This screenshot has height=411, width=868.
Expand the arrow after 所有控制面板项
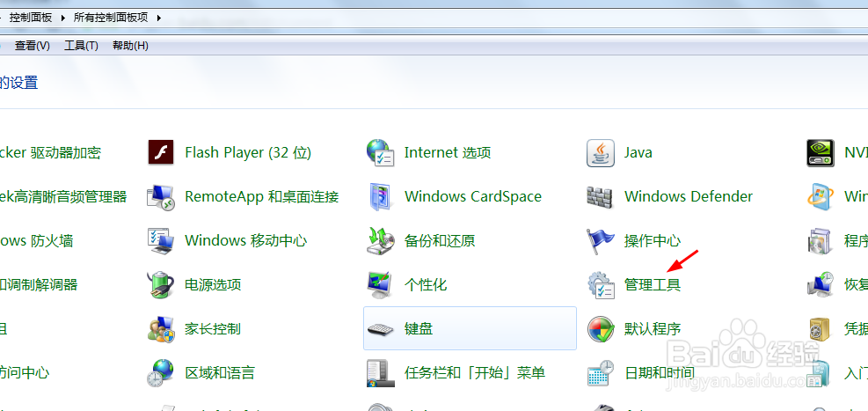coord(159,18)
